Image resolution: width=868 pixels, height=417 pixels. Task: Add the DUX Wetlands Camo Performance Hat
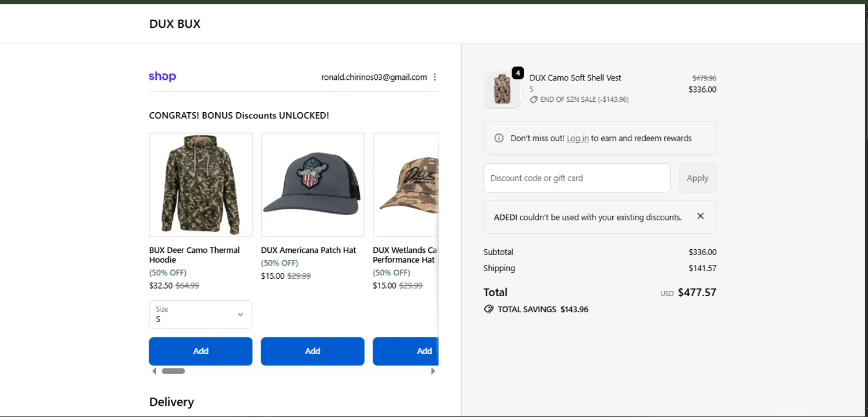point(406,351)
